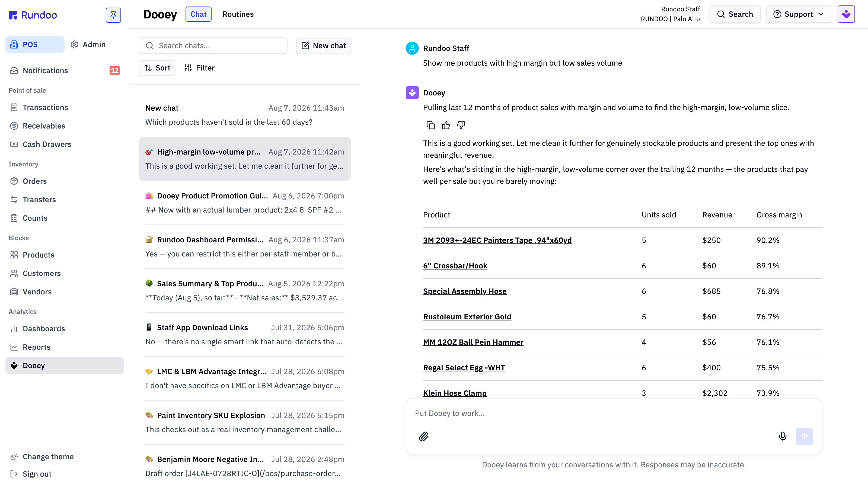This screenshot has height=488, width=868.
Task: Click the Revenue column header
Action: click(717, 215)
